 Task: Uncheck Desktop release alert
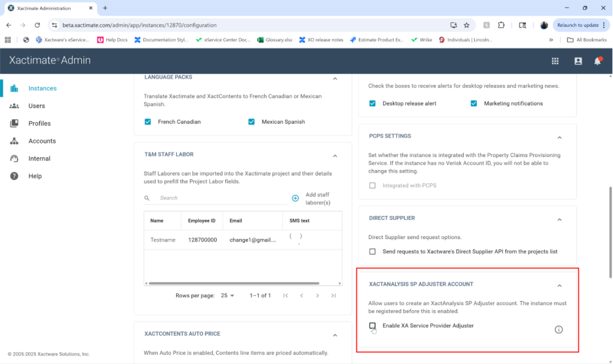click(372, 103)
